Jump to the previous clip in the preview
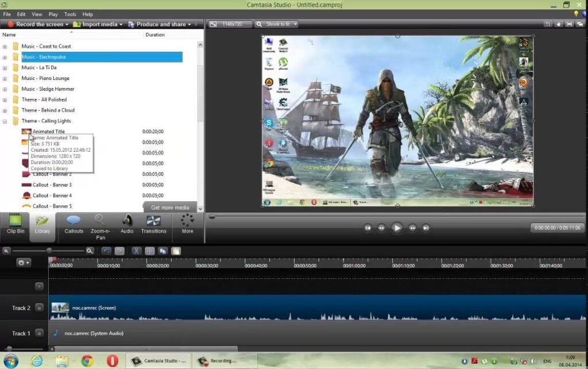Viewport: 588px width, 369px height. pos(368,228)
